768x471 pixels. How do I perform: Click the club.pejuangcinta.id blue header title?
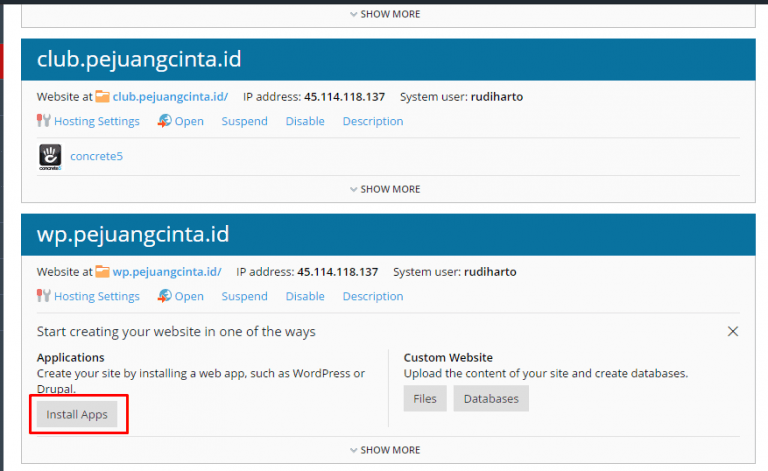click(139, 60)
